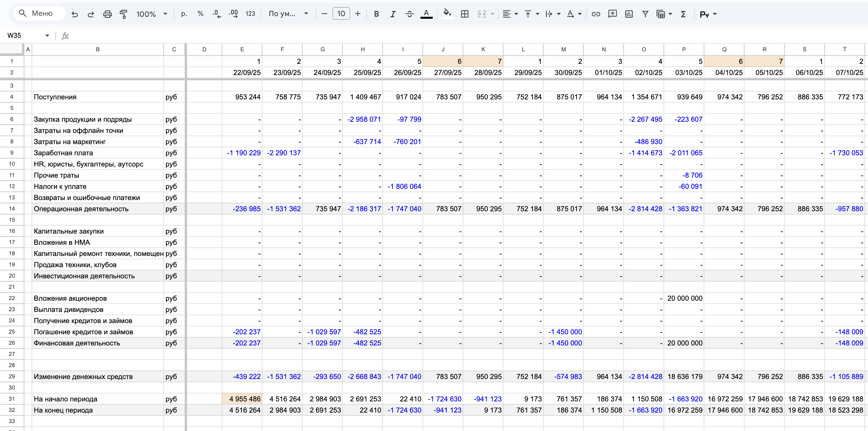The image size is (868, 431).
Task: Redo the last action
Action: pyautogui.click(x=91, y=14)
